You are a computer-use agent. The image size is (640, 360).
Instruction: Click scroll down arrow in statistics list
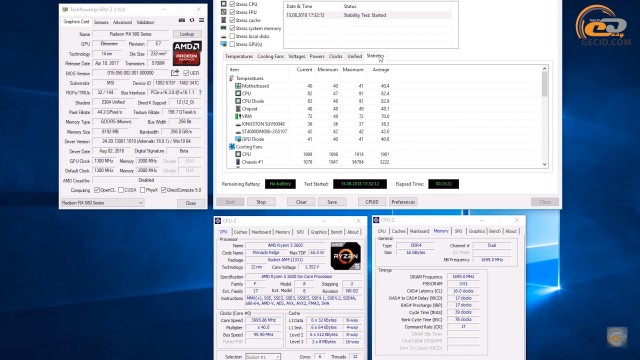[x=544, y=164]
